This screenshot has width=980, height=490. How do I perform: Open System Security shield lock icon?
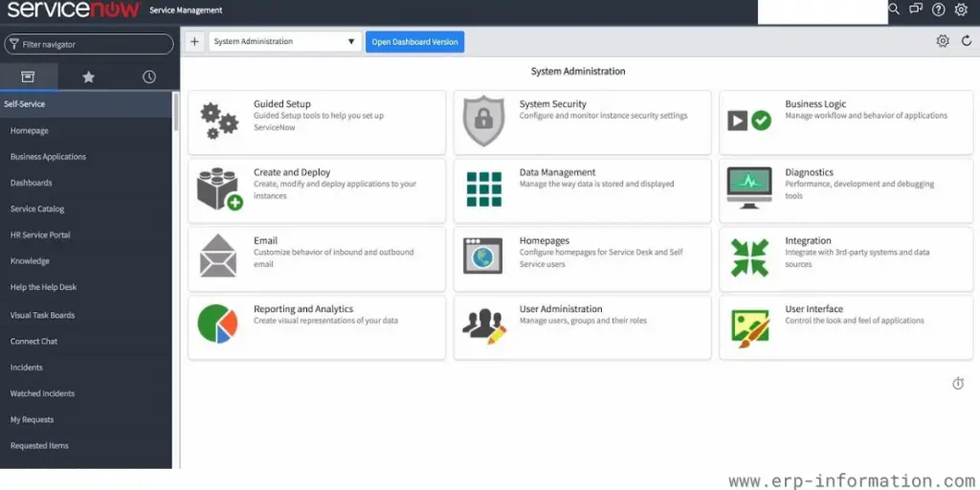tap(483, 121)
